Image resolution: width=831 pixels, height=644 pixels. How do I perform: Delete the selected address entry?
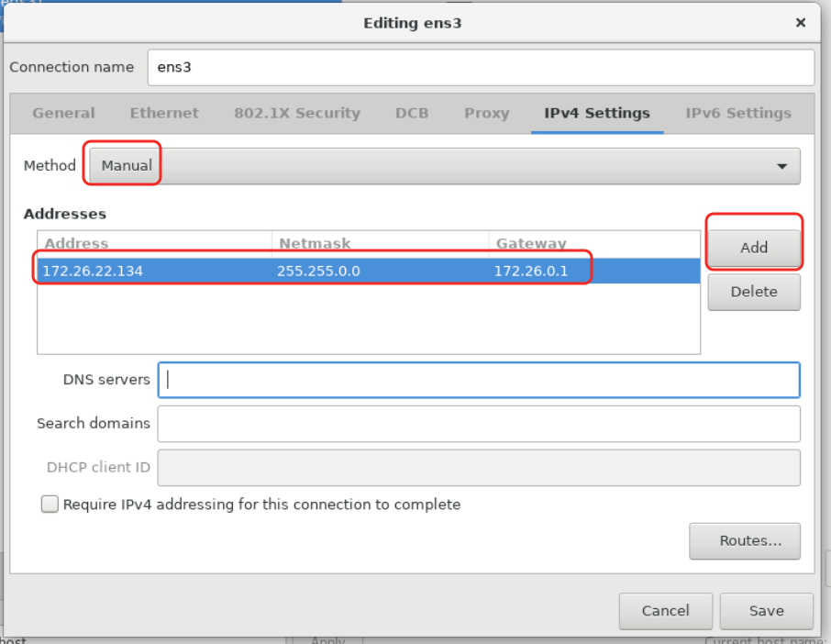754,292
